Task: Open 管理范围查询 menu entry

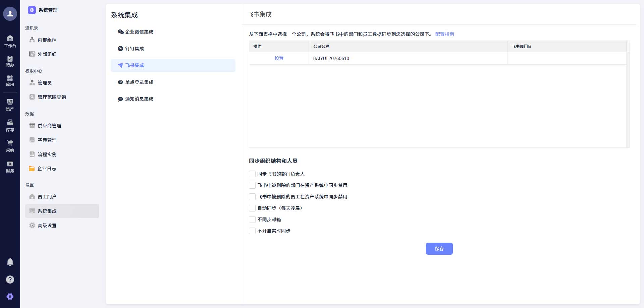Action: pos(62,97)
